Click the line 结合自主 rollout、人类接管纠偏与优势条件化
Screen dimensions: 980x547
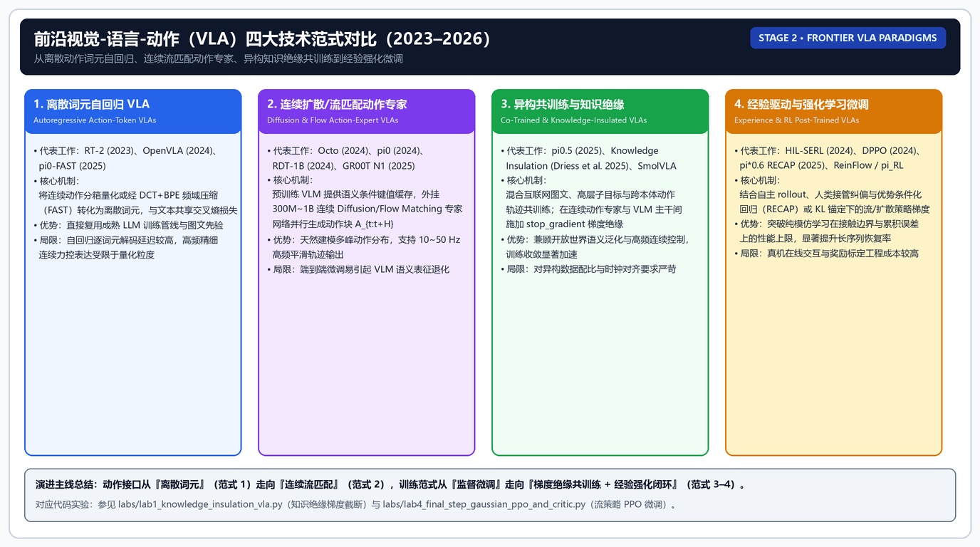click(x=830, y=195)
